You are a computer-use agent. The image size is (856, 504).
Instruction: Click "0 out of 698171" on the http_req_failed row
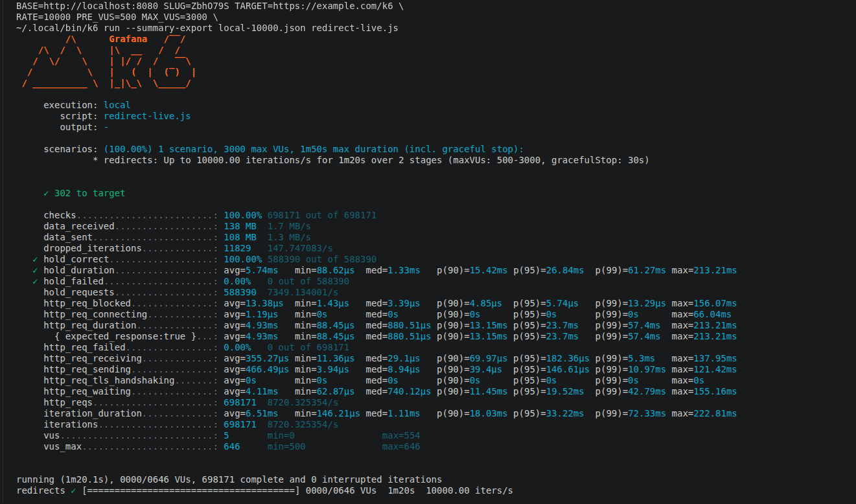(x=308, y=347)
